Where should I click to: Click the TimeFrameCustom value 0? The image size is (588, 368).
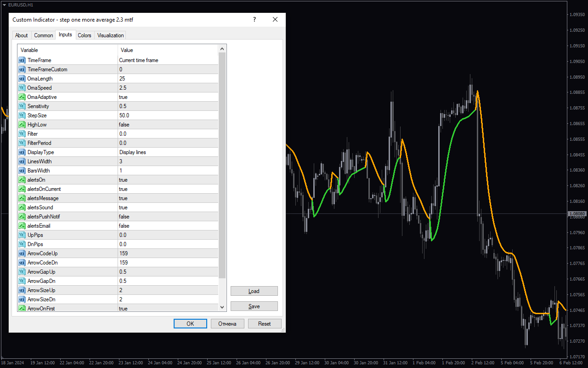pos(168,69)
